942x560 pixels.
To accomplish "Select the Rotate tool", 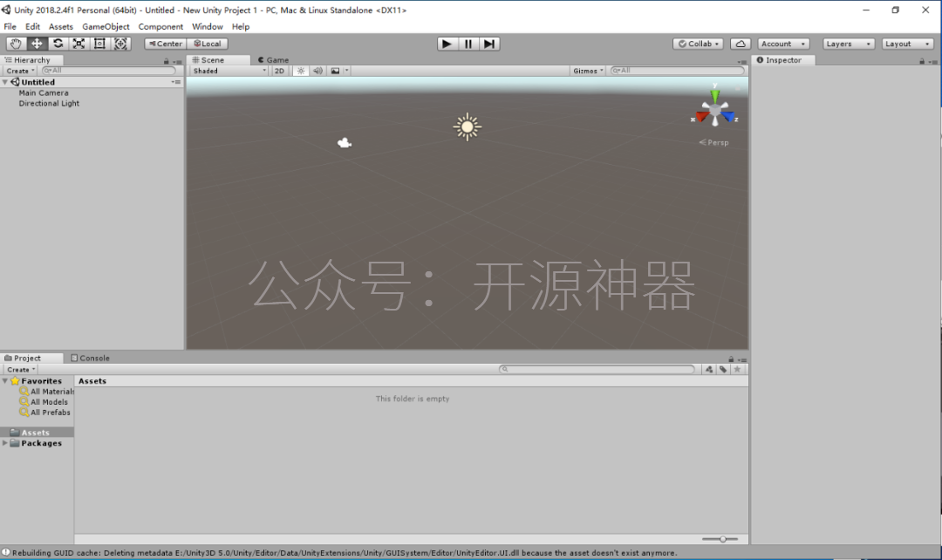I will click(58, 44).
